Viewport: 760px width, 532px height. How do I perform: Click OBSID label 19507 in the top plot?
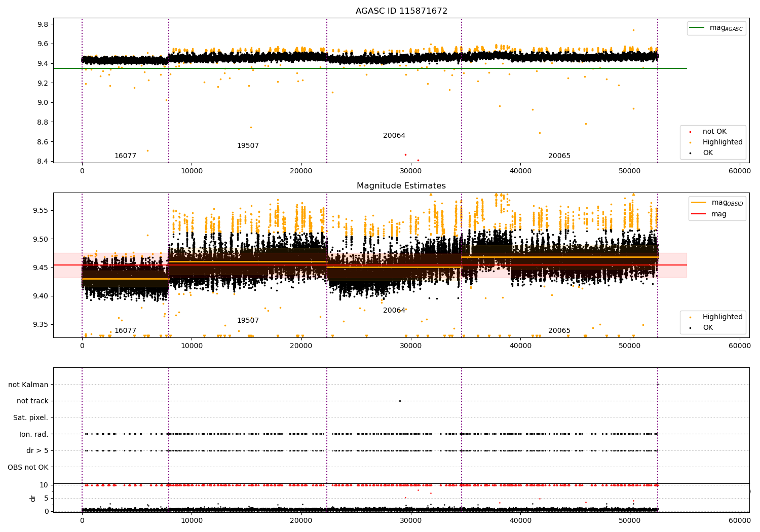coord(248,145)
